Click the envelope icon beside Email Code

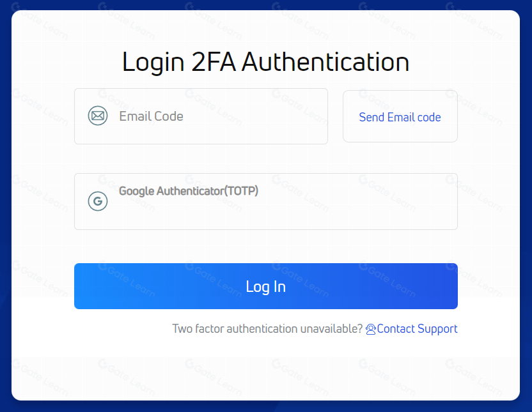coord(98,116)
